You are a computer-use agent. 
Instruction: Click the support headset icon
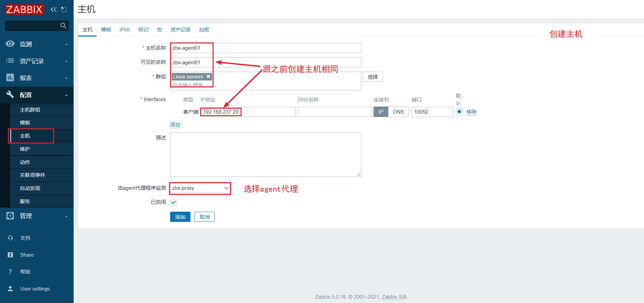(x=10, y=238)
